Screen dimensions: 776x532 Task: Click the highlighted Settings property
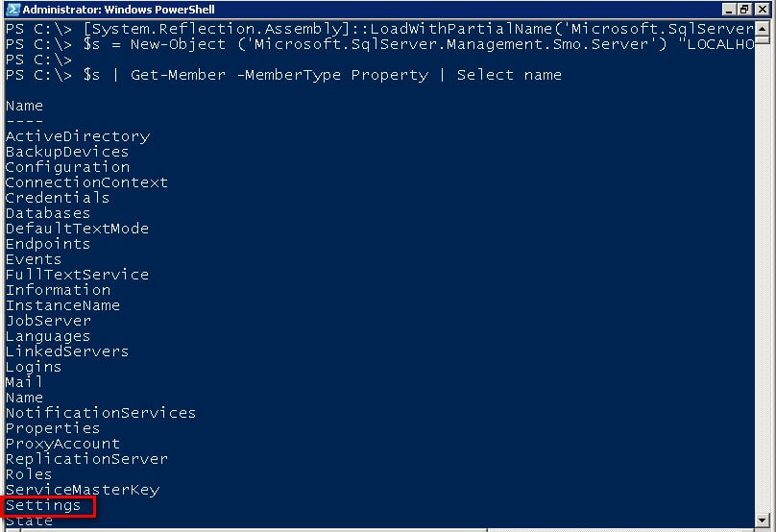coord(43,506)
